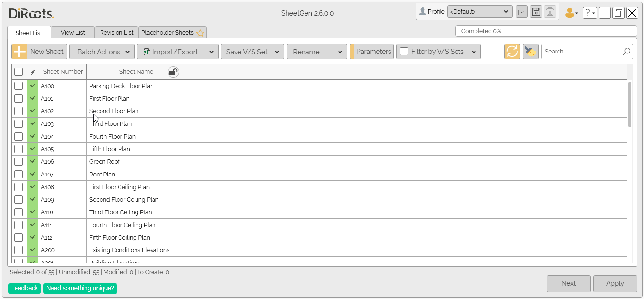Click the save profile disk icon
This screenshot has width=644, height=299.
pyautogui.click(x=536, y=11)
